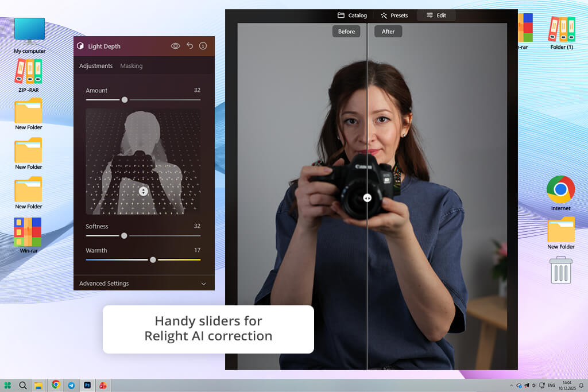This screenshot has width=588, height=392.
Task: Toggle the Light Depth preview eye icon
Action: (x=175, y=46)
